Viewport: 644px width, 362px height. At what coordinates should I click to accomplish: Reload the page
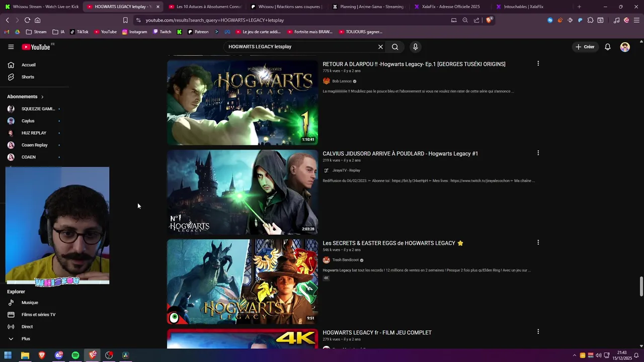27,20
